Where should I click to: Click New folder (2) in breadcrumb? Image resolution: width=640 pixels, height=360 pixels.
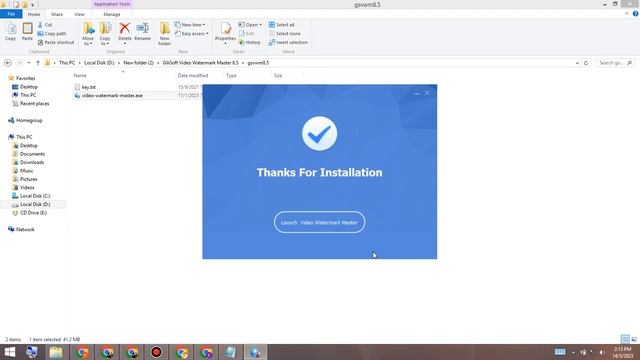(138, 63)
